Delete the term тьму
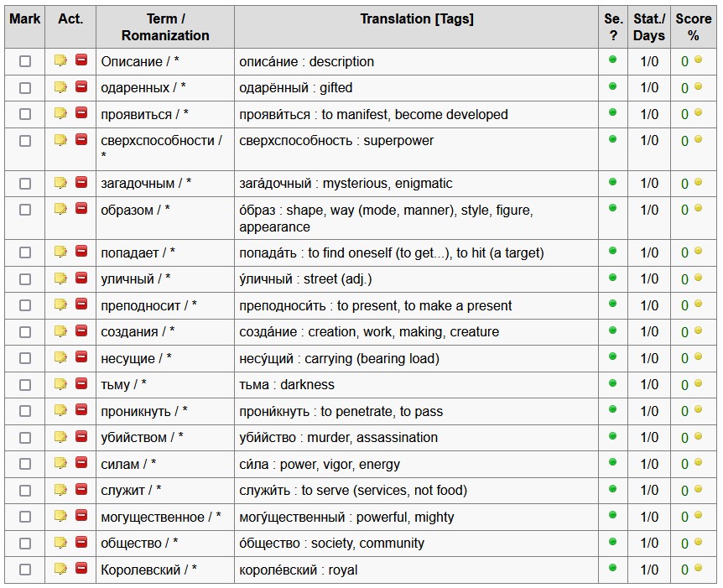This screenshot has height=588, width=723. [81, 383]
